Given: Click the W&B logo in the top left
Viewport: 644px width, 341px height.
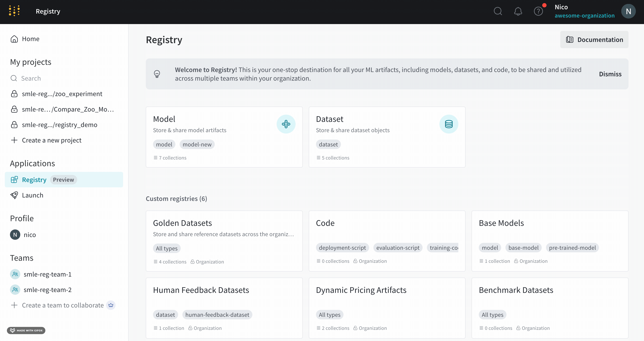Looking at the screenshot, I should point(14,11).
